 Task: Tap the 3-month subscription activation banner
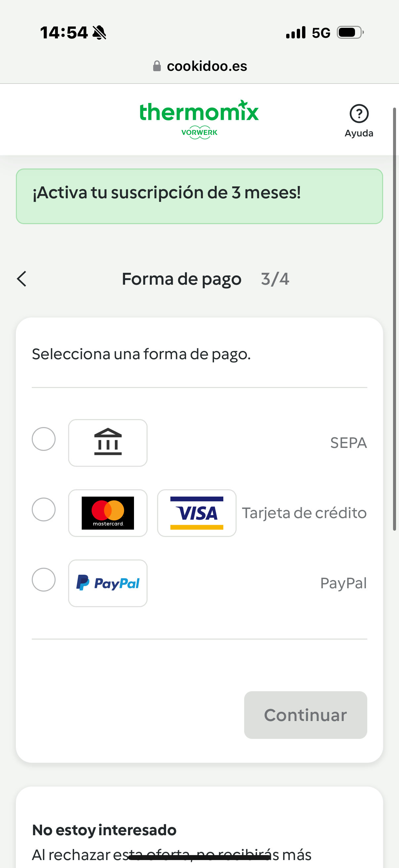coord(199,196)
